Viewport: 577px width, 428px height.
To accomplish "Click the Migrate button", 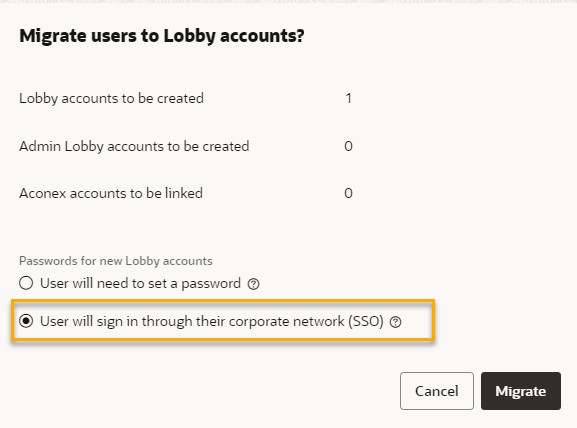I will click(521, 391).
